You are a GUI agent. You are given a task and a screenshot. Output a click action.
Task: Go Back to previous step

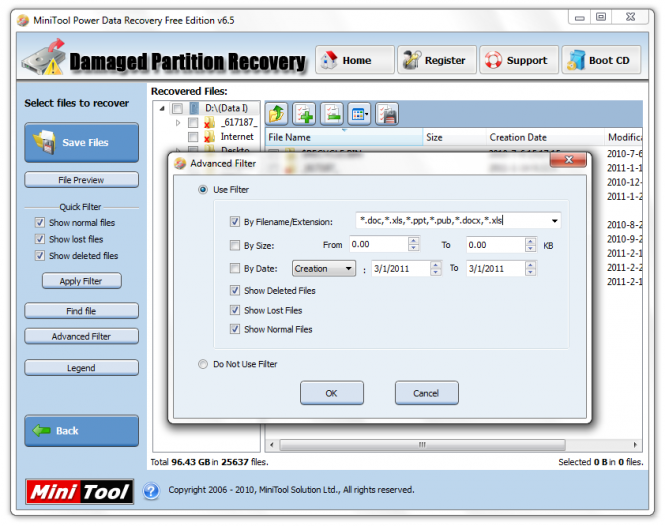pyautogui.click(x=81, y=431)
